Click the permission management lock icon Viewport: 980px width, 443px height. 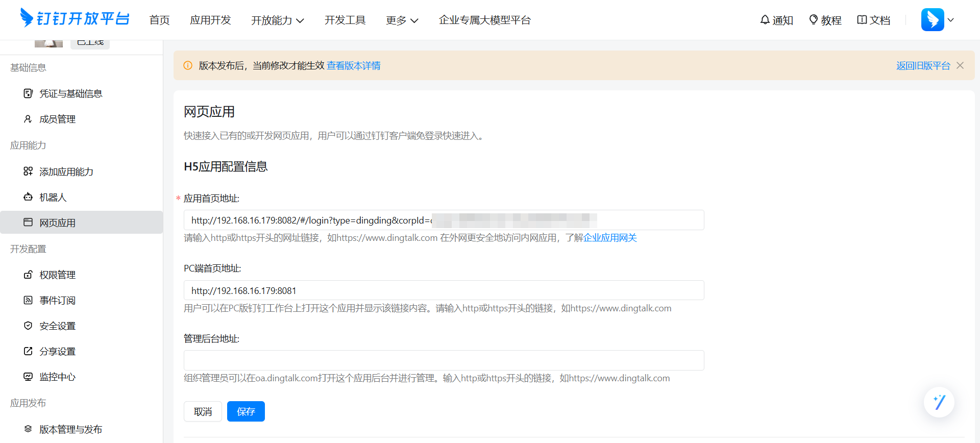28,275
